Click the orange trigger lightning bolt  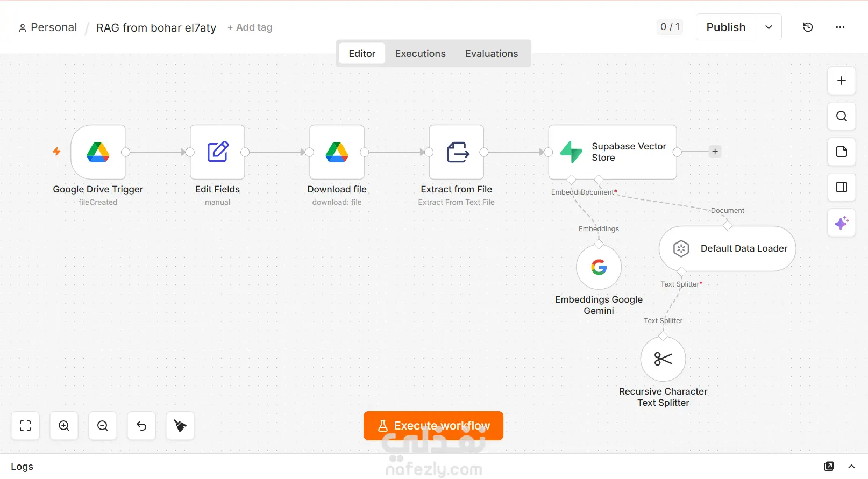pyautogui.click(x=56, y=152)
